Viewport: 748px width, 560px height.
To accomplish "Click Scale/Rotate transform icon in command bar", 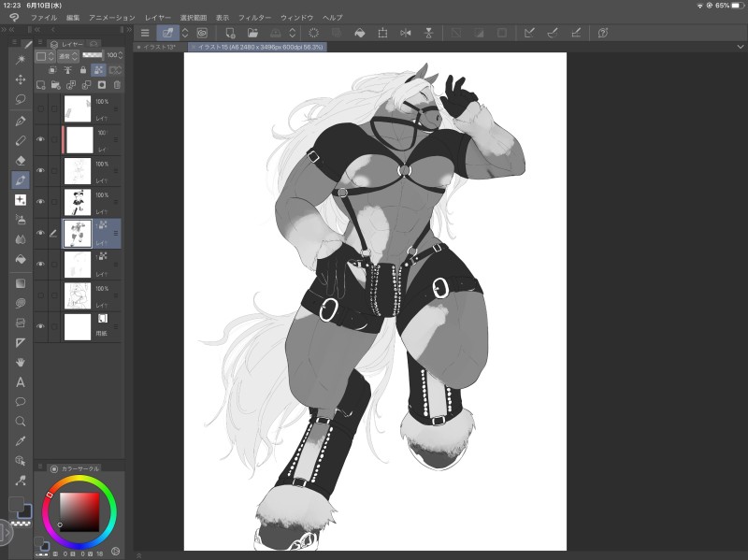I will (x=382, y=33).
